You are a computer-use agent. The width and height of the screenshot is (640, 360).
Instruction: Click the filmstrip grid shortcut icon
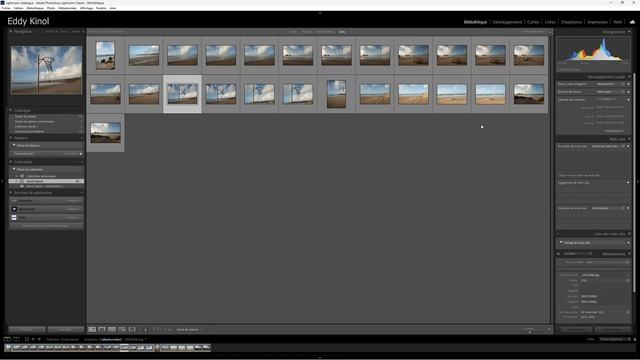click(x=27, y=339)
